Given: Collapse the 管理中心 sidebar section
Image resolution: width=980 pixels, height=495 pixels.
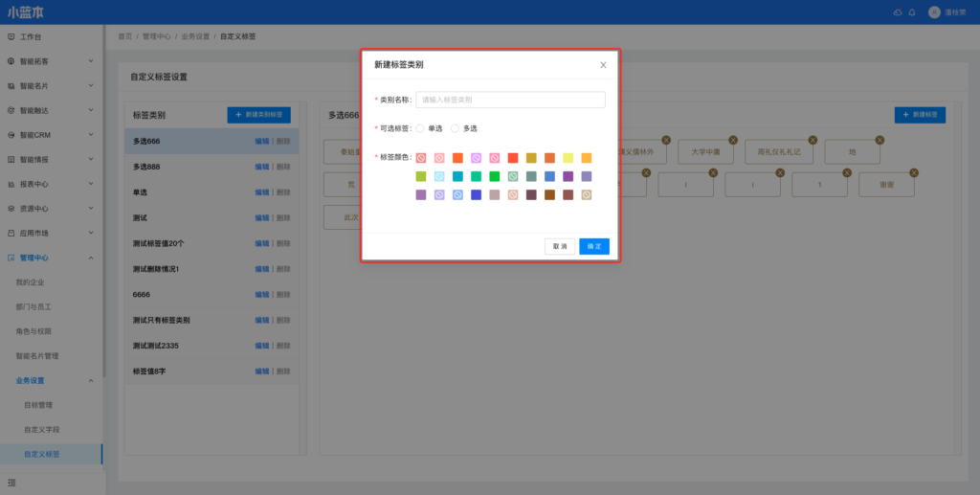Looking at the screenshot, I should pyautogui.click(x=91, y=258).
